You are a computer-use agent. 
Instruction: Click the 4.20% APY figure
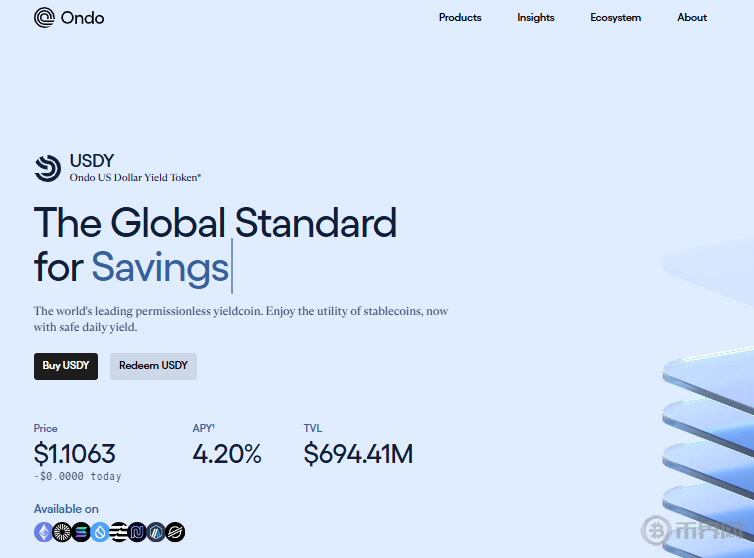point(227,454)
